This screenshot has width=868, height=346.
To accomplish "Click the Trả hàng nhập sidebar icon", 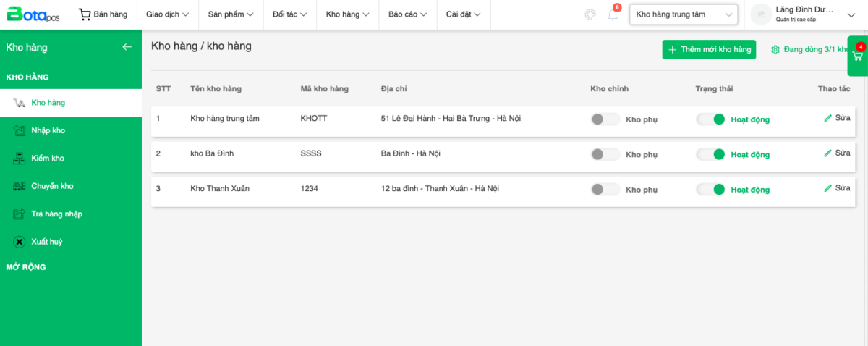I will [x=20, y=214].
